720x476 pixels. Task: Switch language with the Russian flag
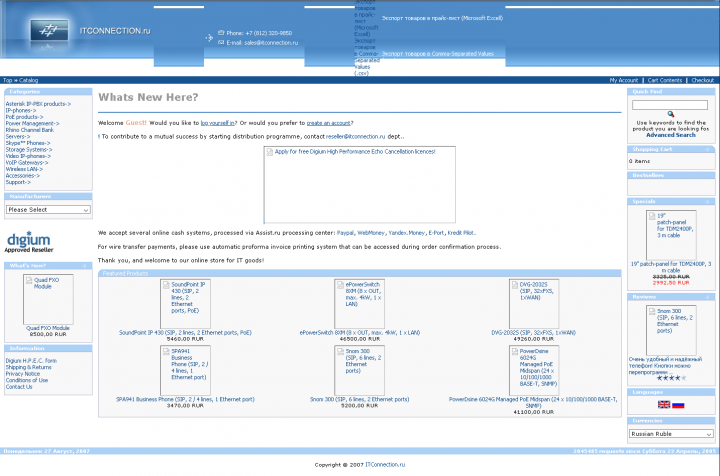(678, 404)
